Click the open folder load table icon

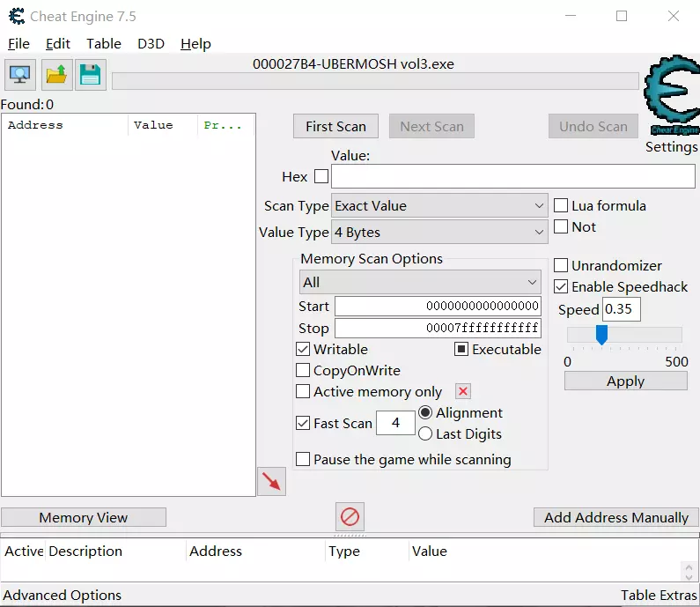click(56, 75)
